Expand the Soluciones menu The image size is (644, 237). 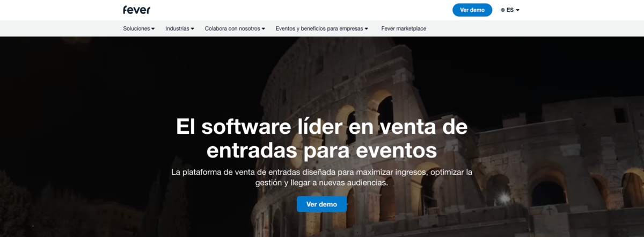point(136,28)
